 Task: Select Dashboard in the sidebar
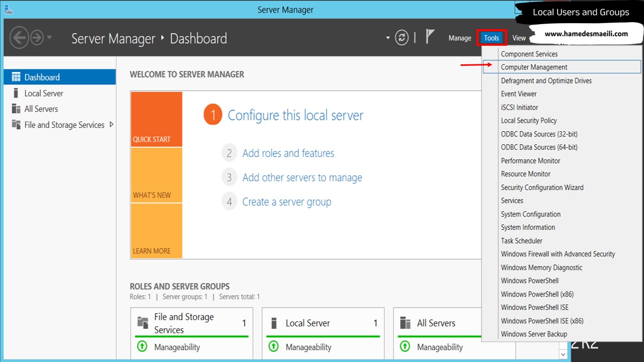(59, 77)
